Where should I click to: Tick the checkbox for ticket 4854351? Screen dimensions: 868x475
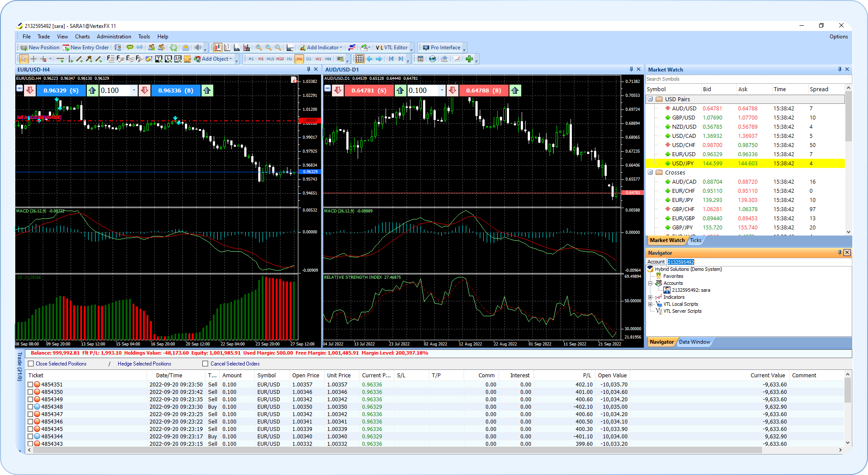point(31,385)
